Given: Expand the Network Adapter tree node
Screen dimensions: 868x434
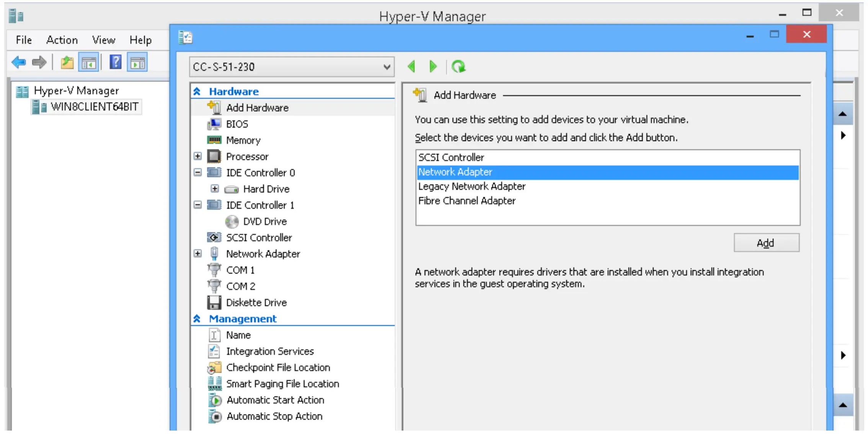Looking at the screenshot, I should click(197, 254).
